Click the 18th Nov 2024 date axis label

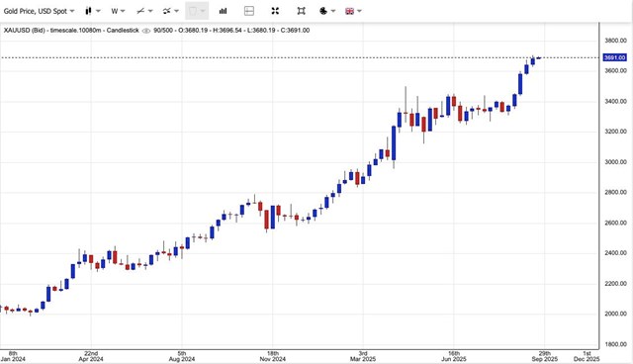coord(273,356)
